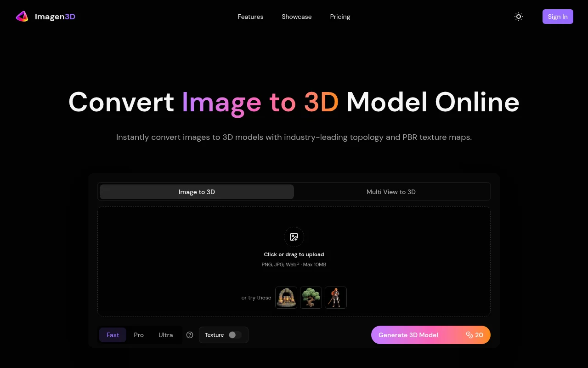Open quality mode help question-mark icon
The image size is (588, 368).
coord(190,335)
